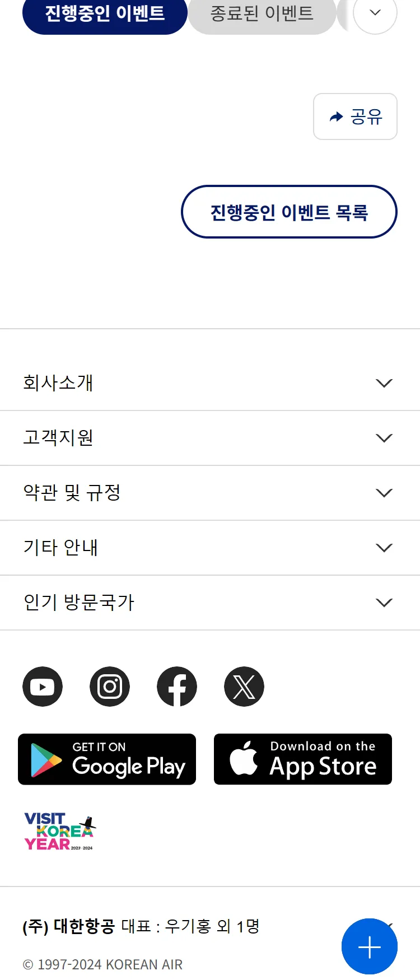The height and width of the screenshot is (980, 420).
Task: Open the X (Twitter) social icon
Action: pos(244,687)
